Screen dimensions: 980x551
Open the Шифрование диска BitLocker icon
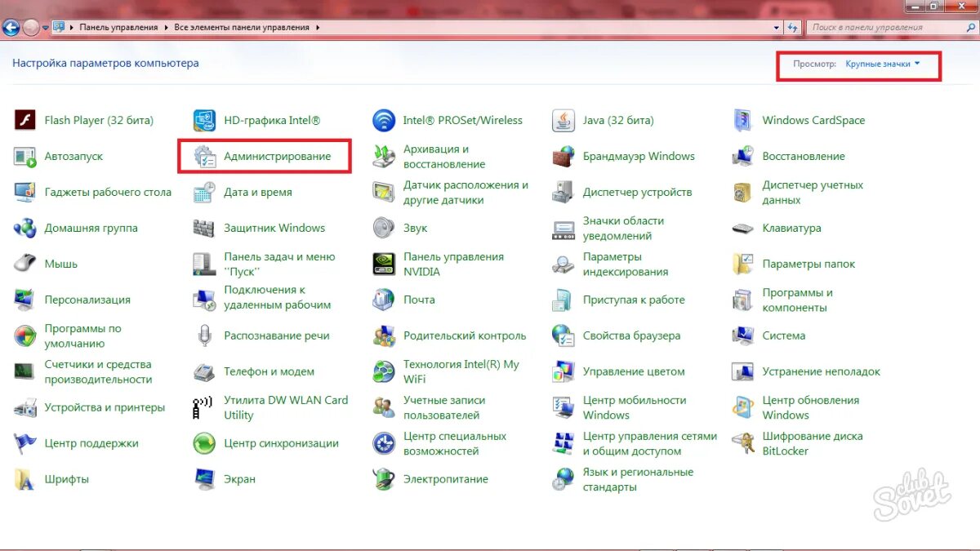point(743,443)
